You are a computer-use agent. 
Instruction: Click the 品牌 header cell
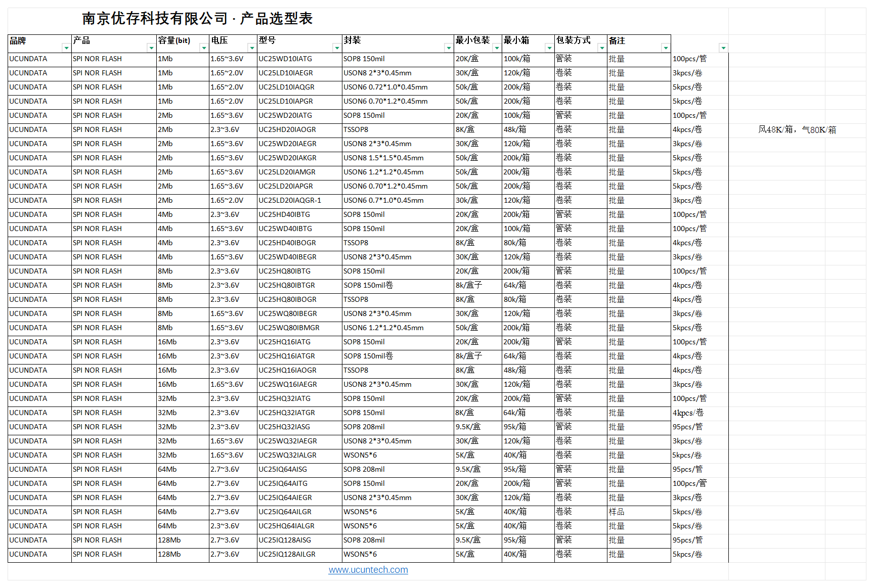39,43
